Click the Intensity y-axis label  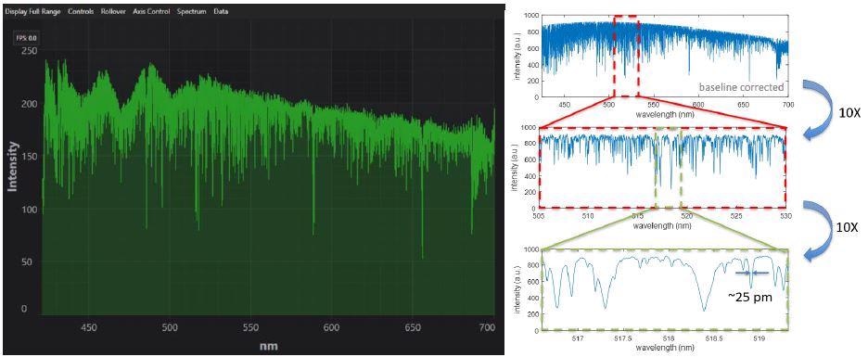coord(13,166)
